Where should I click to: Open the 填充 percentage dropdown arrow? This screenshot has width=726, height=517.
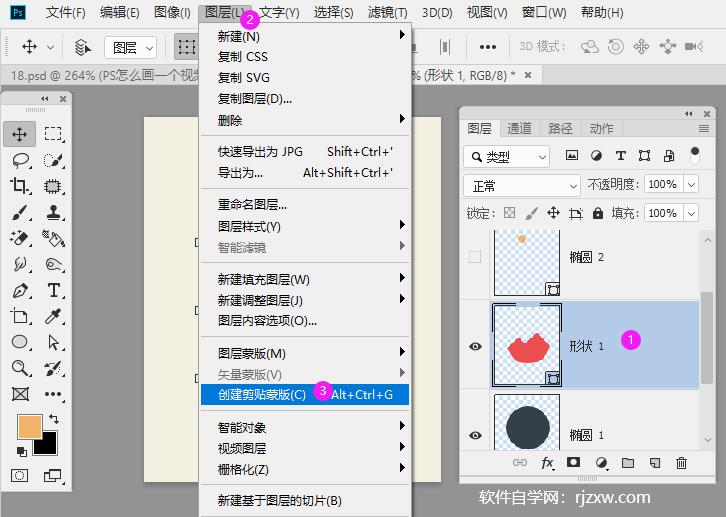691,213
